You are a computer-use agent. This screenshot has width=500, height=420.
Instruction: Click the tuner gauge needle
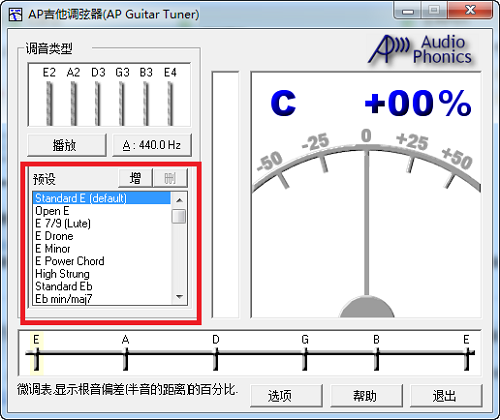pos(367,223)
